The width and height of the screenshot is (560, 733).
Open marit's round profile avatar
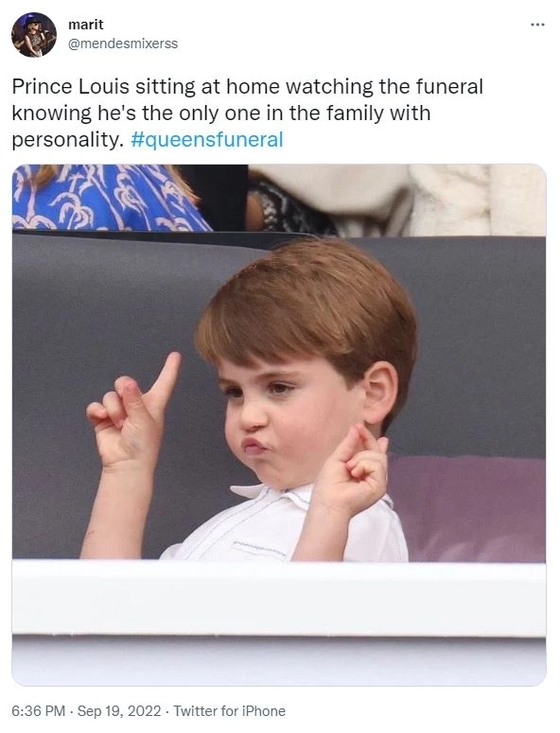point(34,35)
